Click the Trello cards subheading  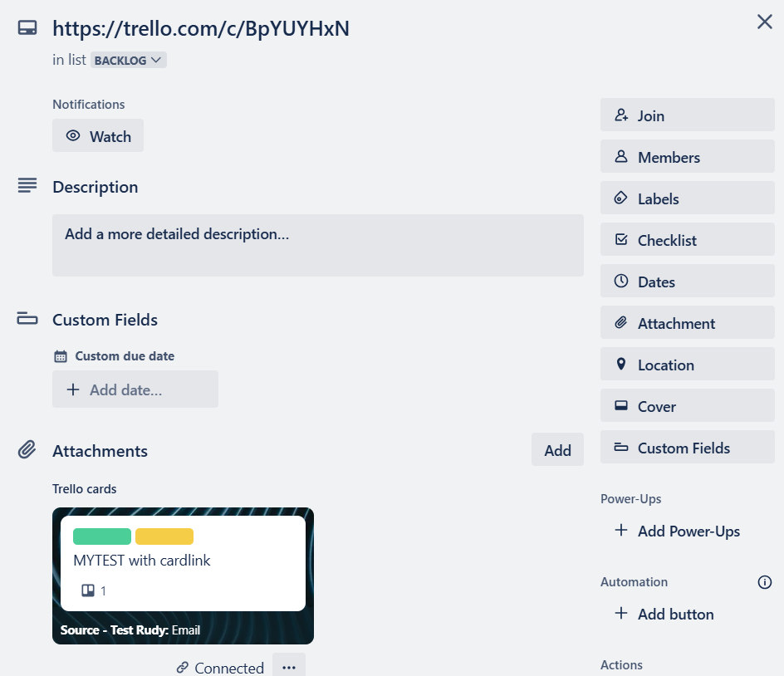85,489
